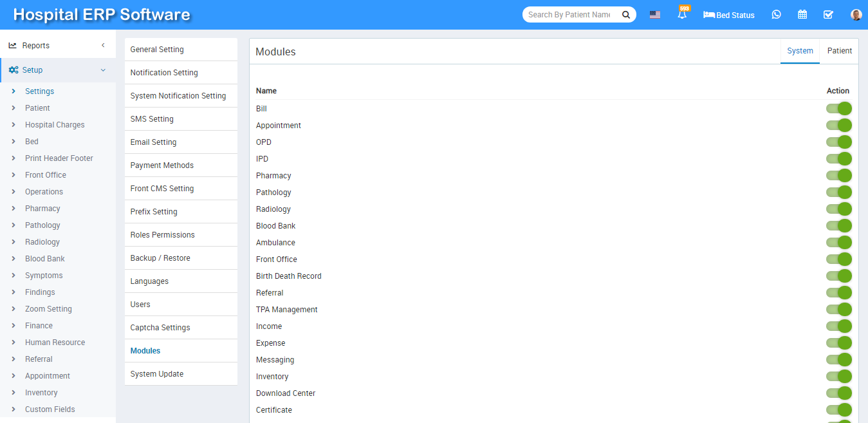868x423 pixels.
Task: Open the Human Resource setup item
Action: tap(55, 343)
